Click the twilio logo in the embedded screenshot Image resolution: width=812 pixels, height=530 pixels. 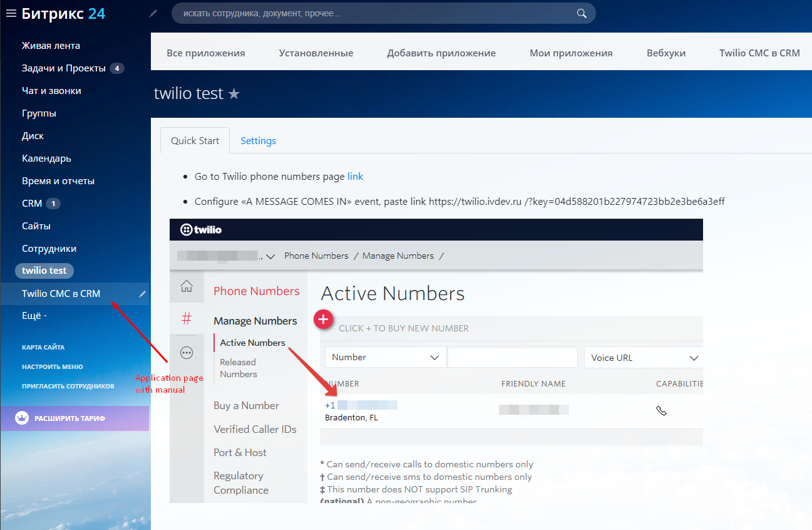[x=201, y=230]
